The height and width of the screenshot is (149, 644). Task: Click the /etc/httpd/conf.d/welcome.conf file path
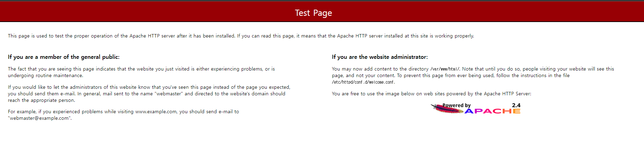pyautogui.click(x=363, y=82)
